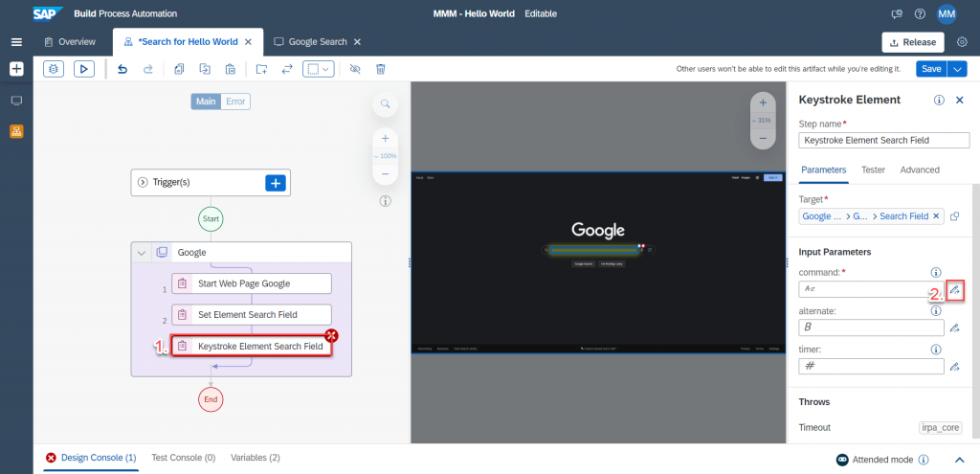
Task: Select the orange automation sidebar icon
Action: tap(16, 131)
